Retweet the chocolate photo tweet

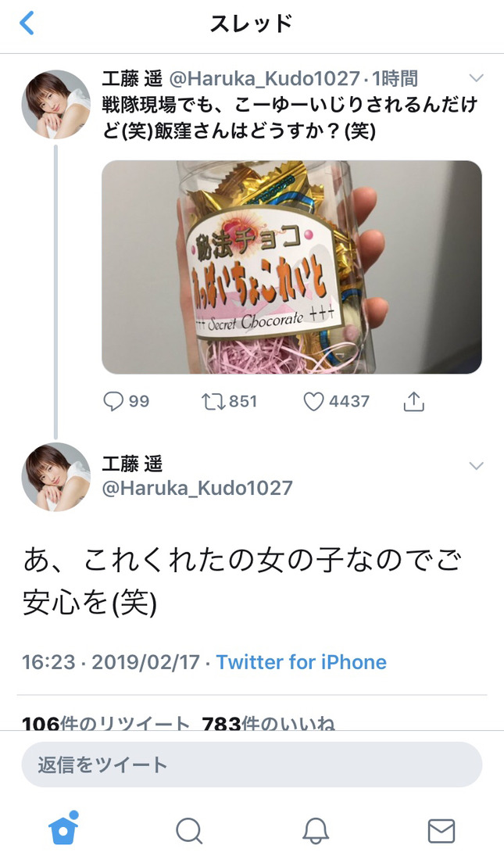(x=229, y=401)
